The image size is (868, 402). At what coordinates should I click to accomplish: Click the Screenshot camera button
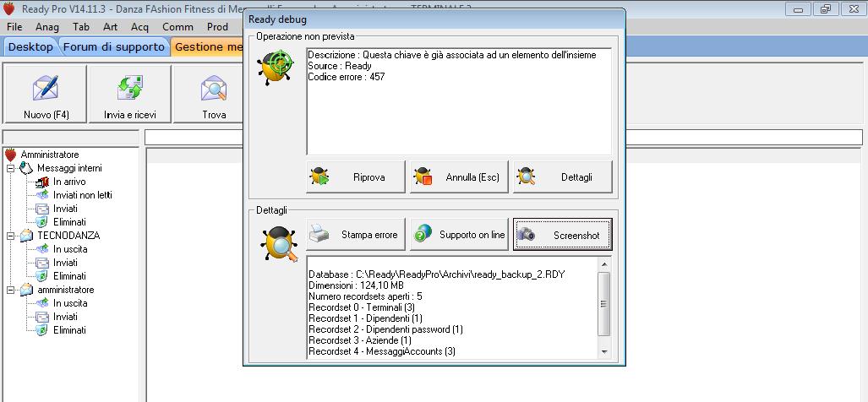click(x=562, y=235)
